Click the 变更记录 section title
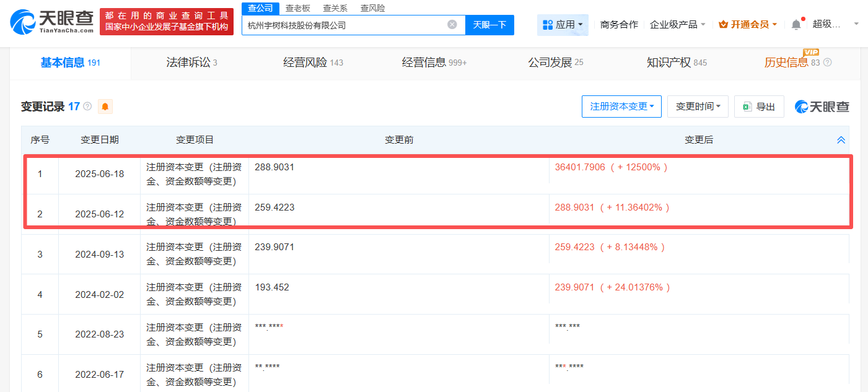This screenshot has height=392, width=868. click(43, 107)
